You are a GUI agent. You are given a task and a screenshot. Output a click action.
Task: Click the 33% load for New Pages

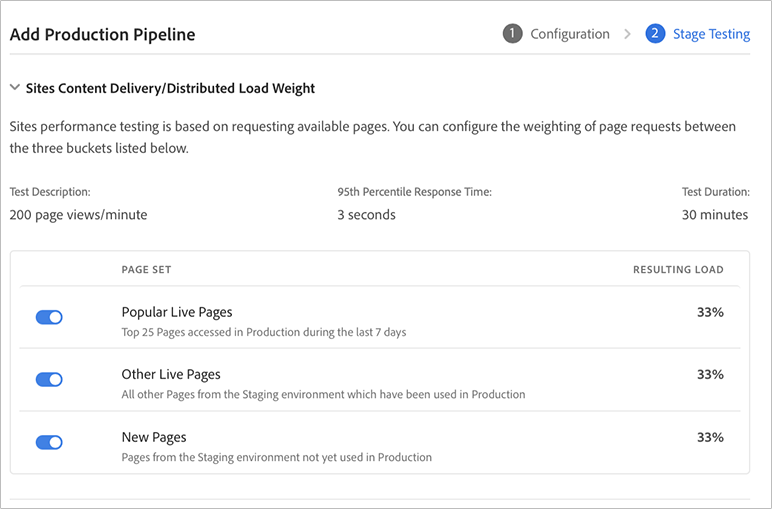(710, 437)
